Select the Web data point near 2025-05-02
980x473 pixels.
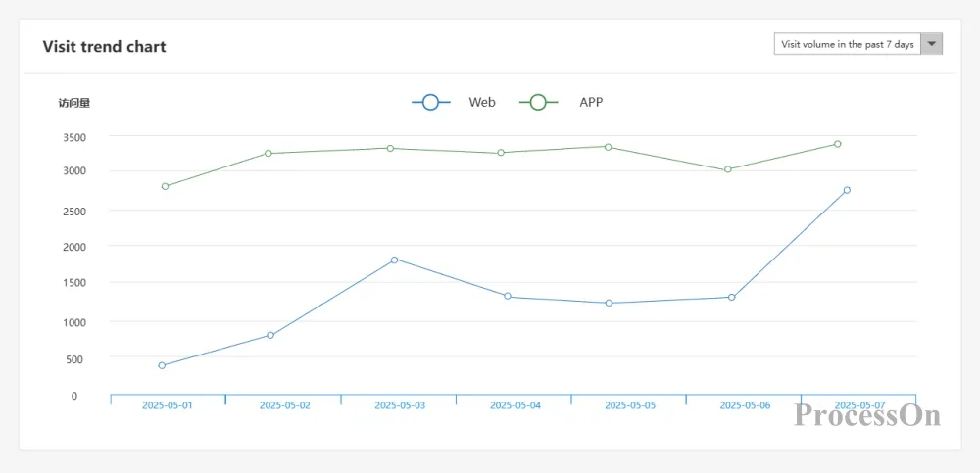270,335
